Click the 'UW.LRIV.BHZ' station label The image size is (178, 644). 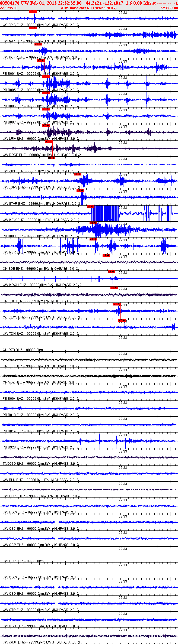[x=13, y=139]
